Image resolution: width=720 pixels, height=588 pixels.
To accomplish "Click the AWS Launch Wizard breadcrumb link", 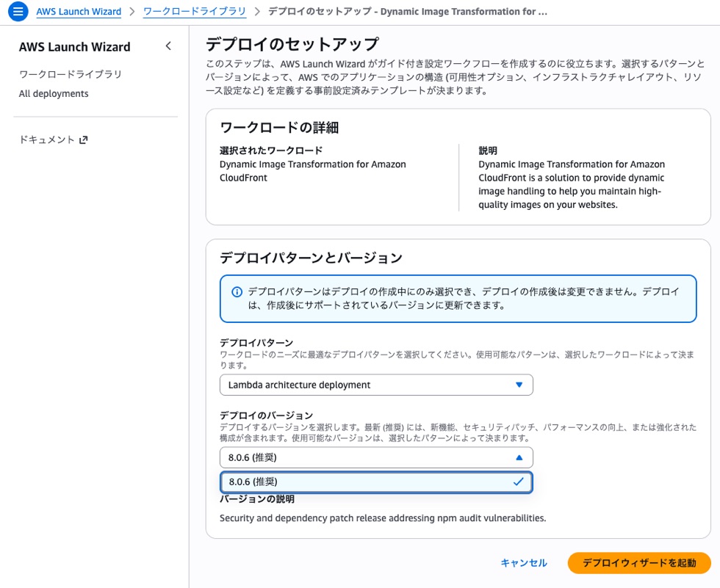I will [79, 12].
